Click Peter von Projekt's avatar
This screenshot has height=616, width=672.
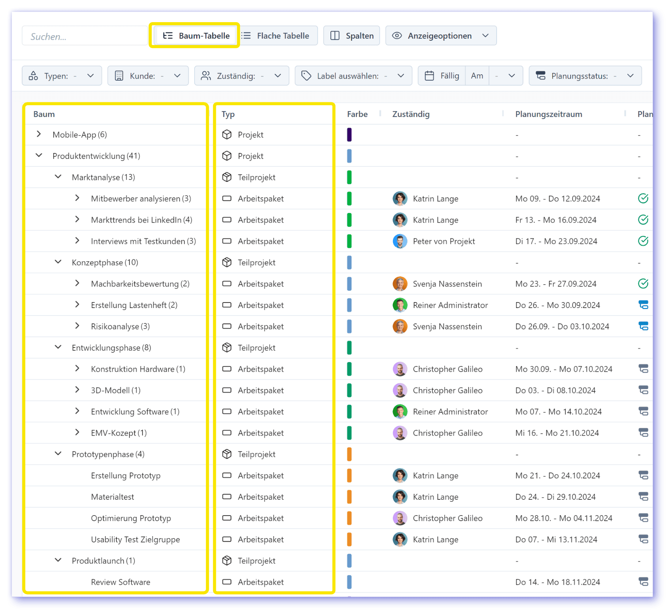[400, 241]
